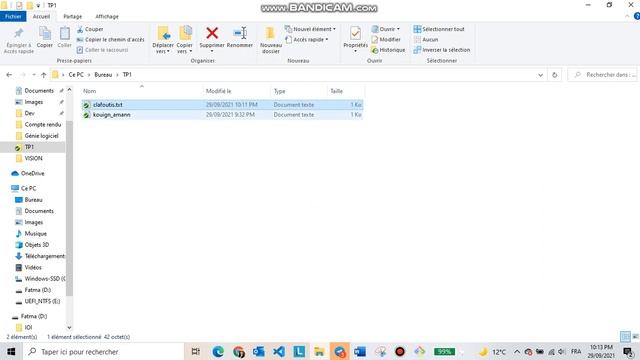Viewport: 640px width, 360px height.
Task: Switch to the Accueil tab
Action: click(x=41, y=16)
